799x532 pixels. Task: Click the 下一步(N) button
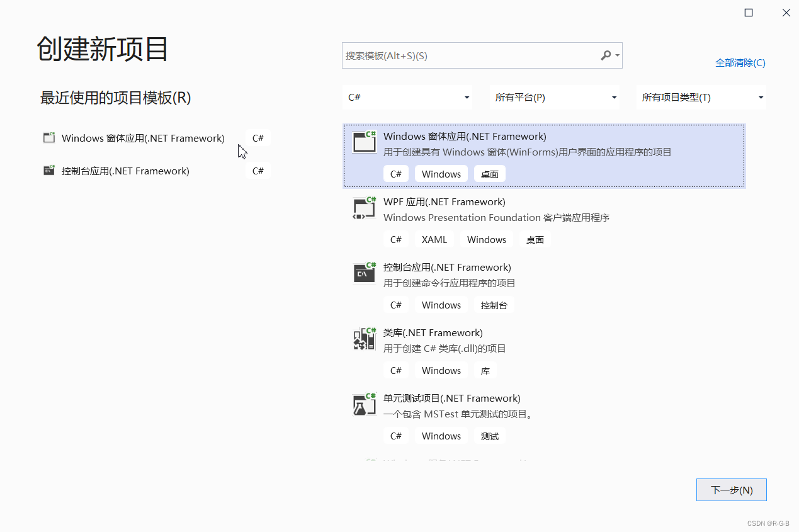731,490
